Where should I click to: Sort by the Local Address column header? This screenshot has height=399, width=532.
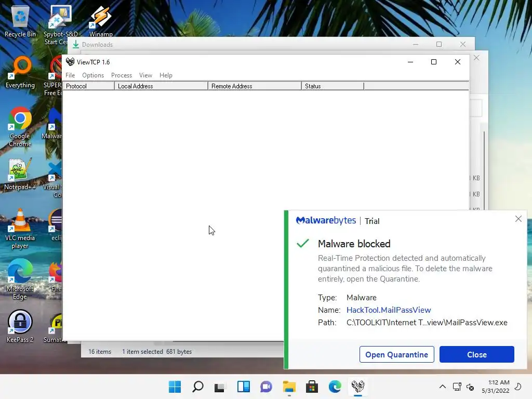tap(161, 86)
